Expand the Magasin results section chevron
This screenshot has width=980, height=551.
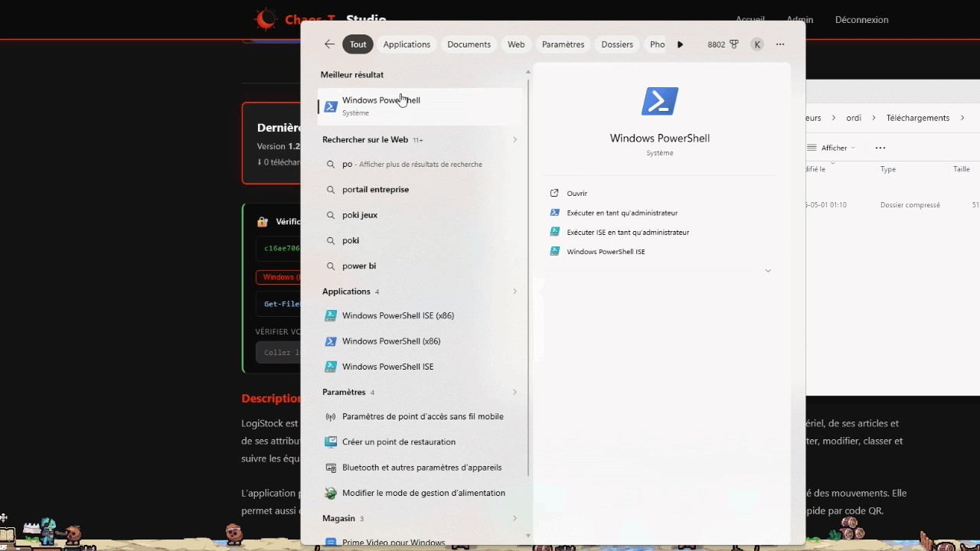point(514,518)
